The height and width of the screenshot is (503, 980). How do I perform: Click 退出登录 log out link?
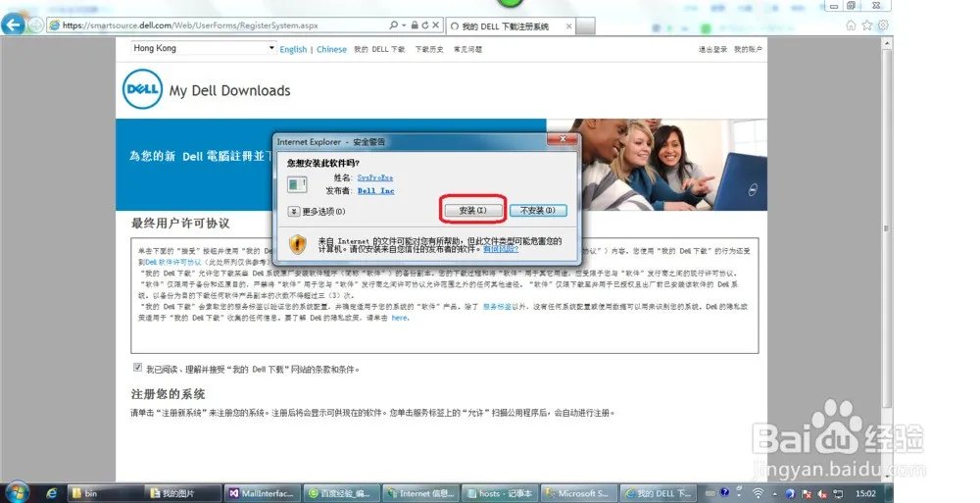point(712,49)
